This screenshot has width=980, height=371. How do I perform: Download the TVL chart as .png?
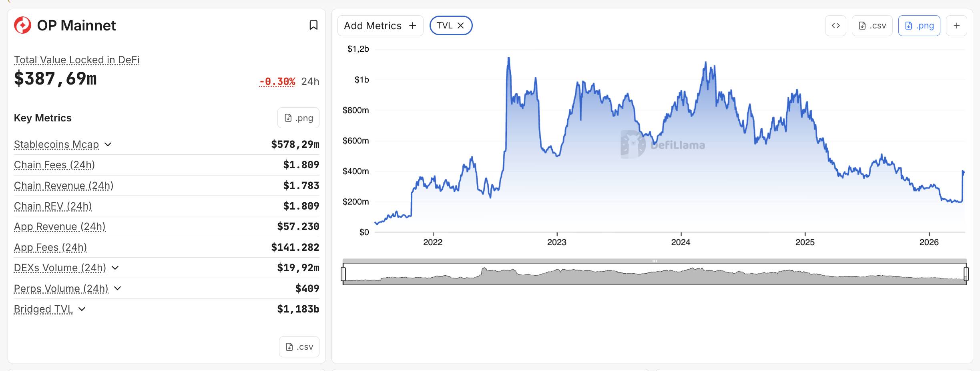click(x=919, y=25)
